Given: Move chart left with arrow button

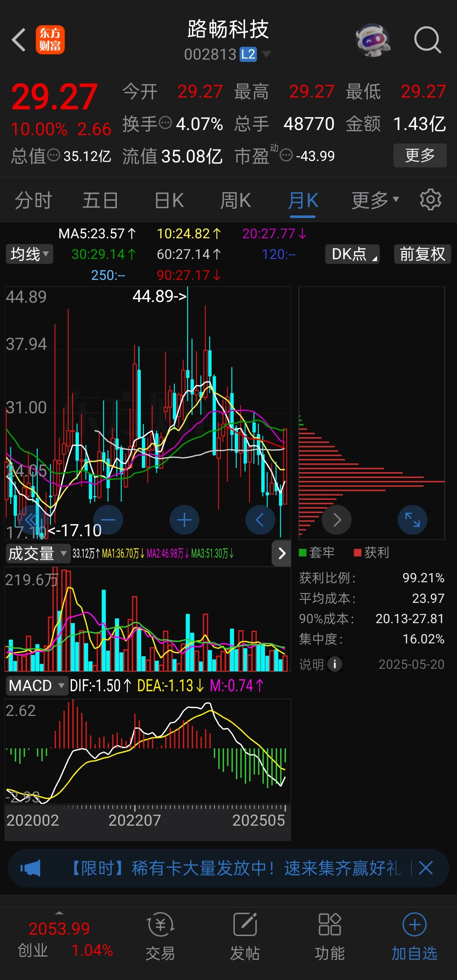Looking at the screenshot, I should pos(260,520).
